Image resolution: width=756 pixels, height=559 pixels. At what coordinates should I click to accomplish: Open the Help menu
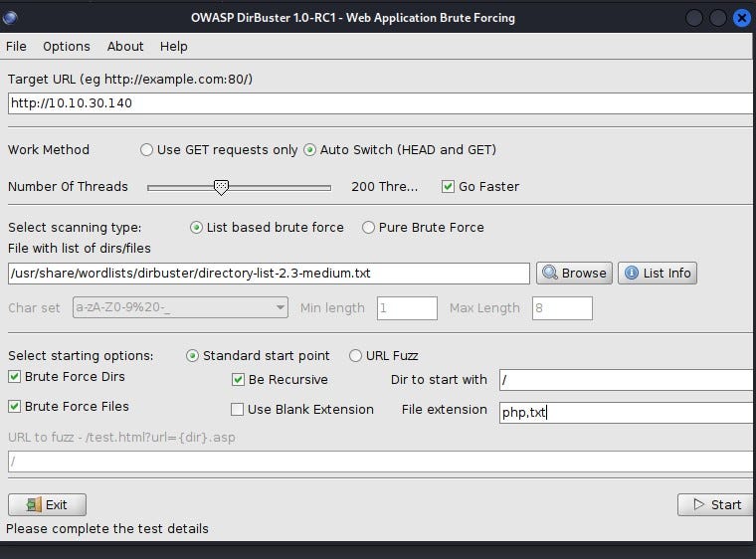click(x=174, y=47)
